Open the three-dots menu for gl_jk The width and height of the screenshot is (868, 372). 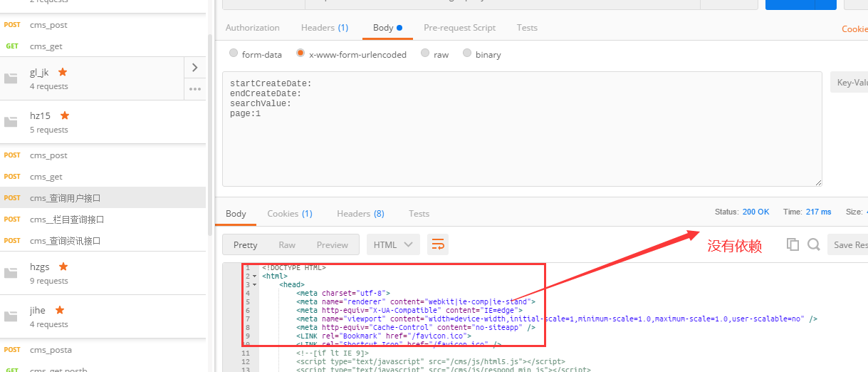[195, 89]
